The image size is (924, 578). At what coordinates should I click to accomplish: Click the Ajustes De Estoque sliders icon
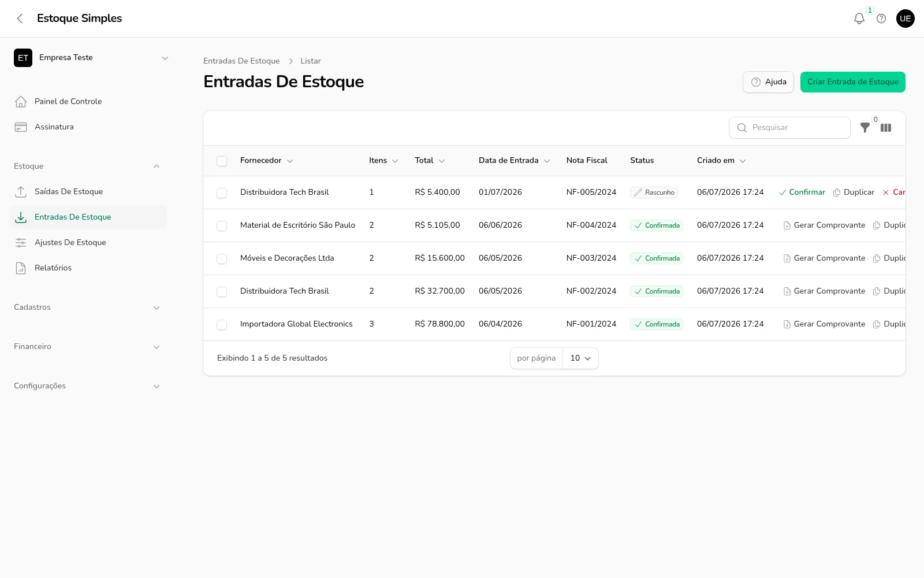(x=21, y=243)
